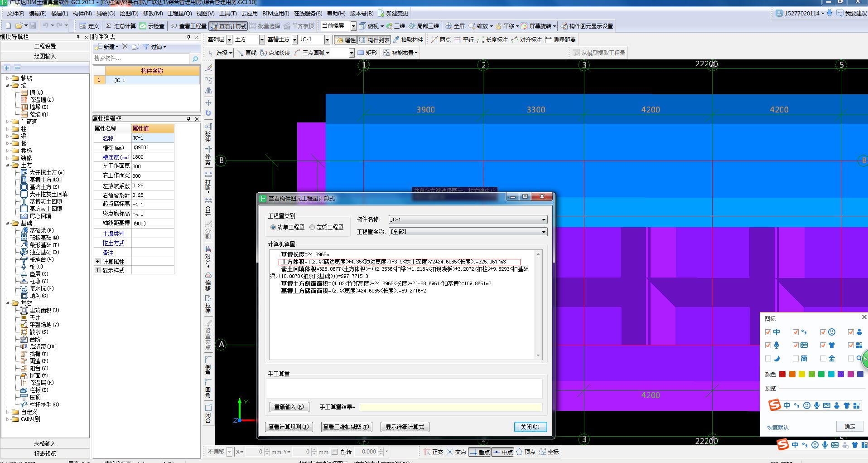The width and height of the screenshot is (868, 463).
Task: Open the 当前楼层 dropdown
Action: pos(353,26)
